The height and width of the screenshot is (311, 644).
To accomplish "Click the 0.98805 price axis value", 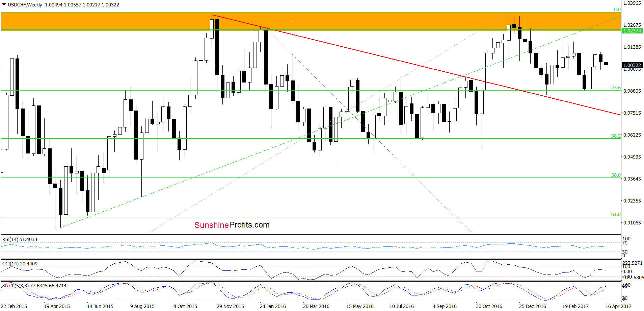I will pyautogui.click(x=632, y=91).
